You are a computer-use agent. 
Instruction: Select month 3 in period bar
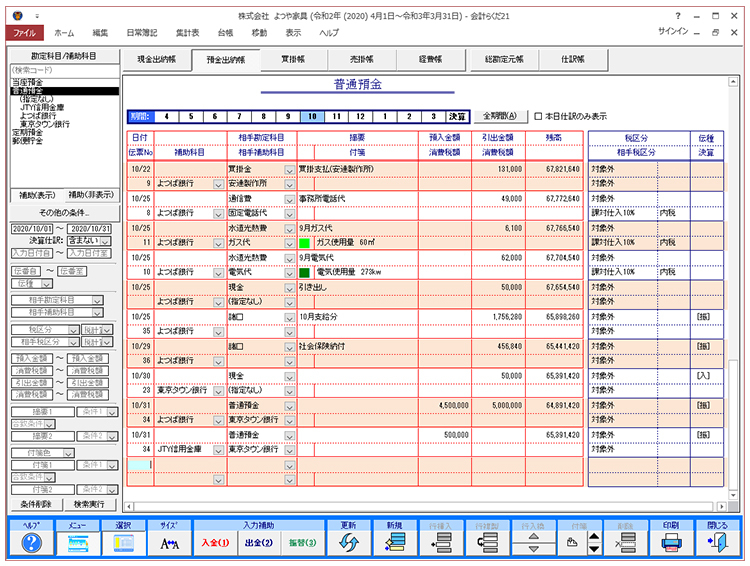click(433, 116)
